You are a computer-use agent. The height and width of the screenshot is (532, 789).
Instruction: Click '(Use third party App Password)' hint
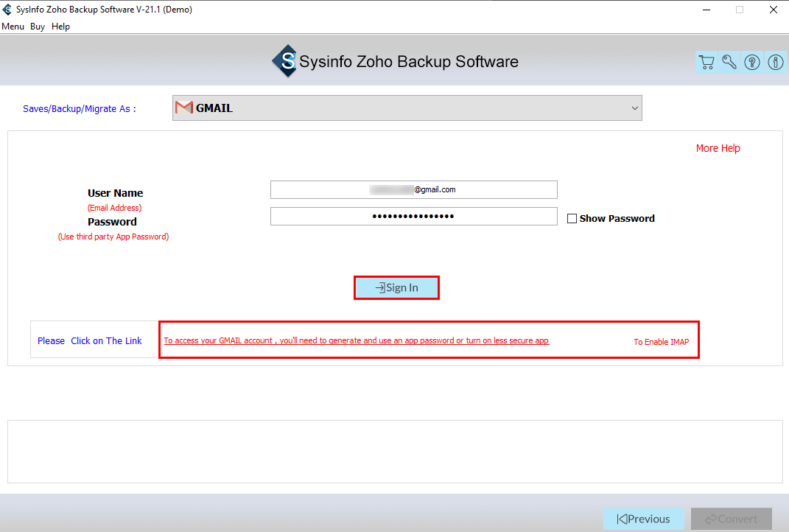tap(113, 237)
